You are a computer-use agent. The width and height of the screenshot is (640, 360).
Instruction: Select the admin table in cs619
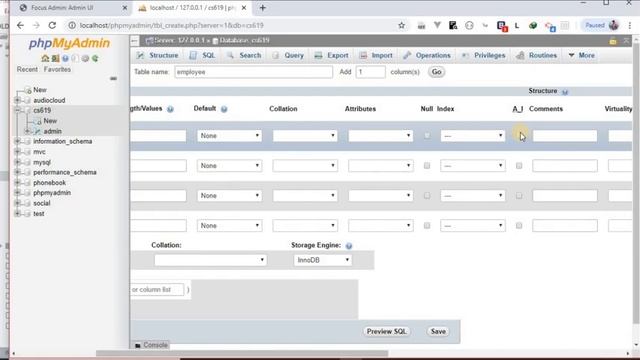tap(53, 131)
